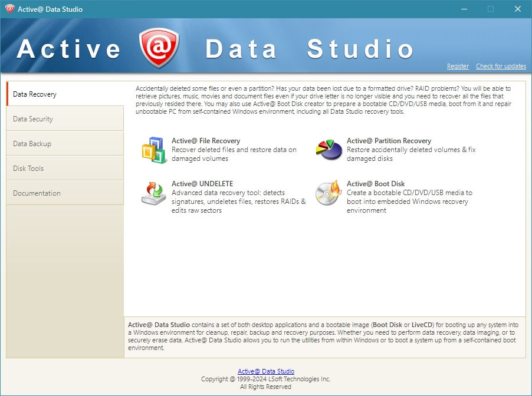Choose the Active@ Boot Disk title text
The height and width of the screenshot is (396, 532).
pyautogui.click(x=376, y=184)
